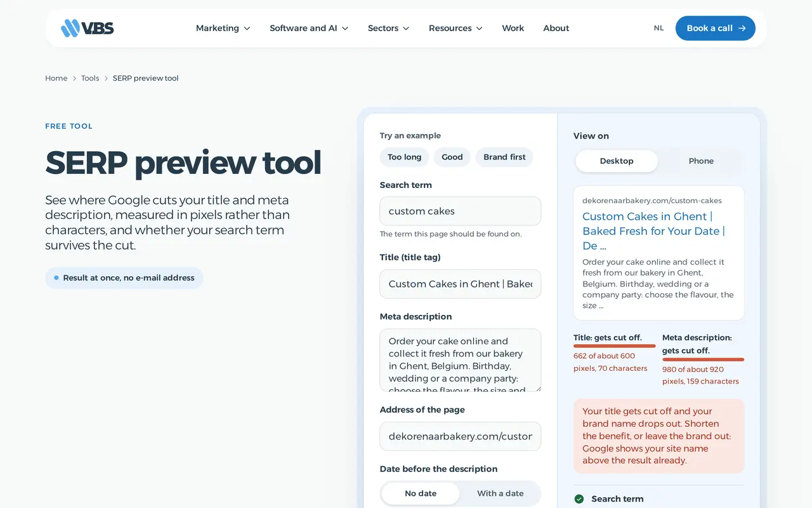Image resolution: width=812 pixels, height=508 pixels.
Task: Click the green check icon beside Search term
Action: coord(579,499)
